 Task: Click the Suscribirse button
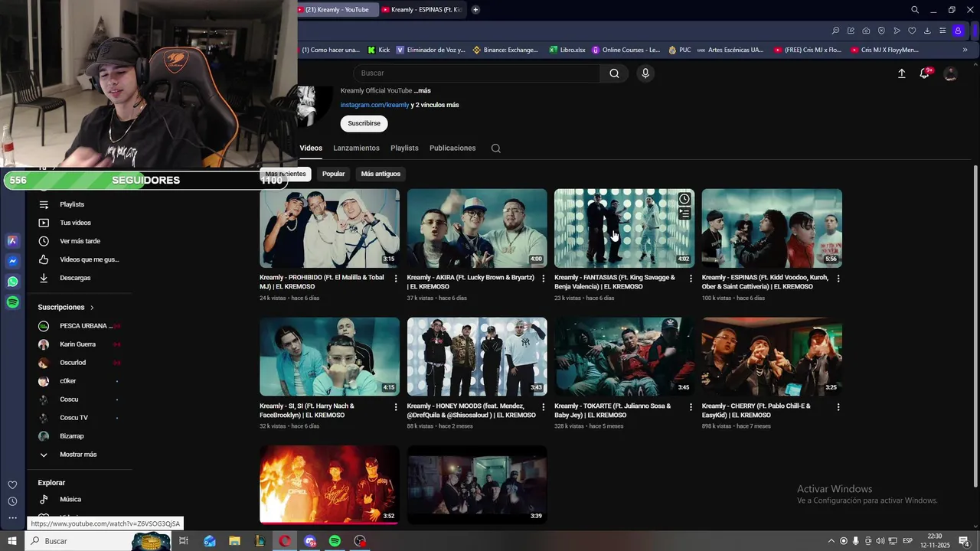(364, 123)
